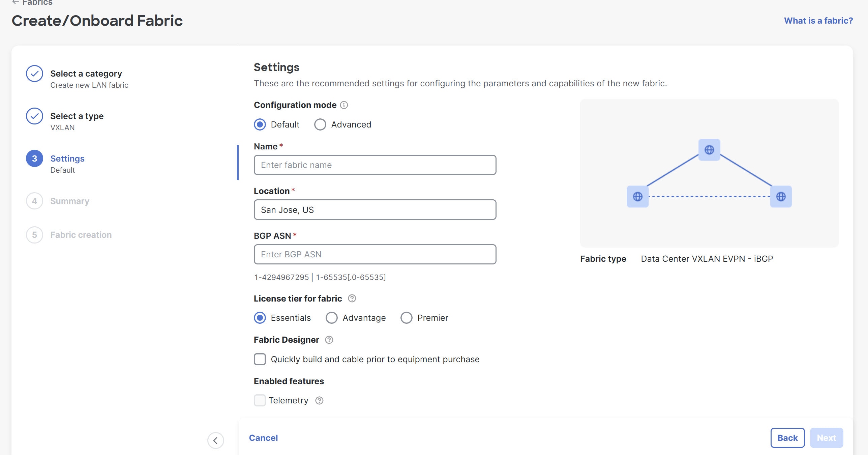This screenshot has height=455, width=868.
Task: Enable quickly build and cable checkbox
Action: point(260,359)
